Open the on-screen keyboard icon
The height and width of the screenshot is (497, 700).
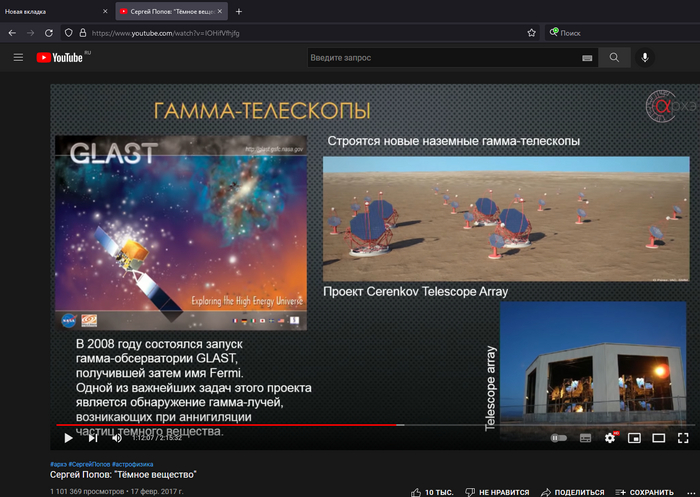pos(587,58)
